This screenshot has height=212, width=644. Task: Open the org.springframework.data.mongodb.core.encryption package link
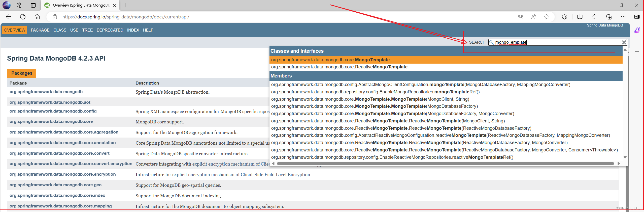[x=63, y=174]
